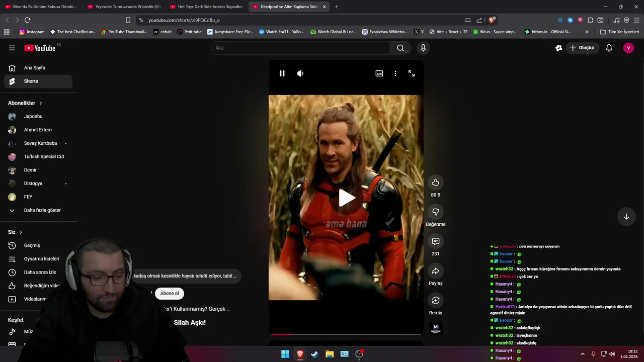Open Demir channel subscription
This screenshot has width=644, height=362.
click(x=38, y=170)
